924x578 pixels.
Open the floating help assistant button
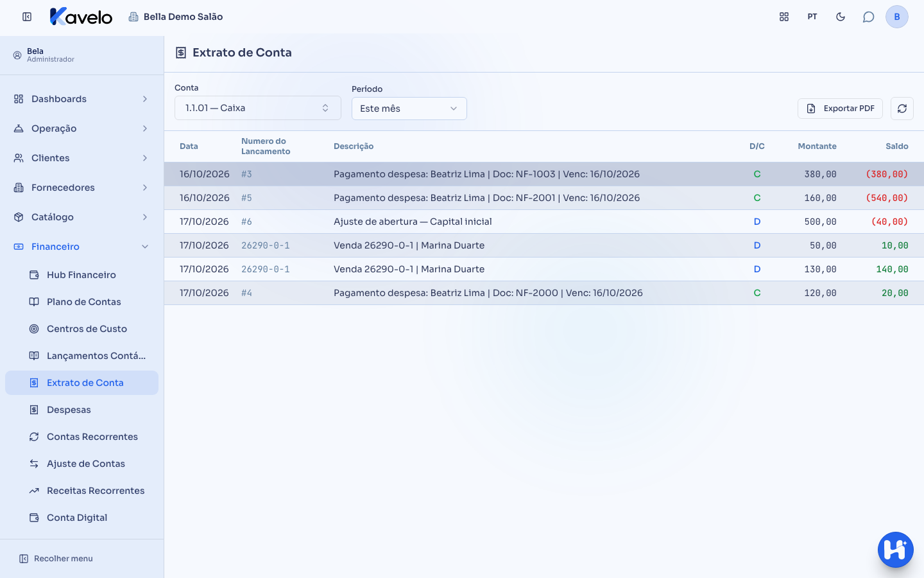[x=896, y=550]
